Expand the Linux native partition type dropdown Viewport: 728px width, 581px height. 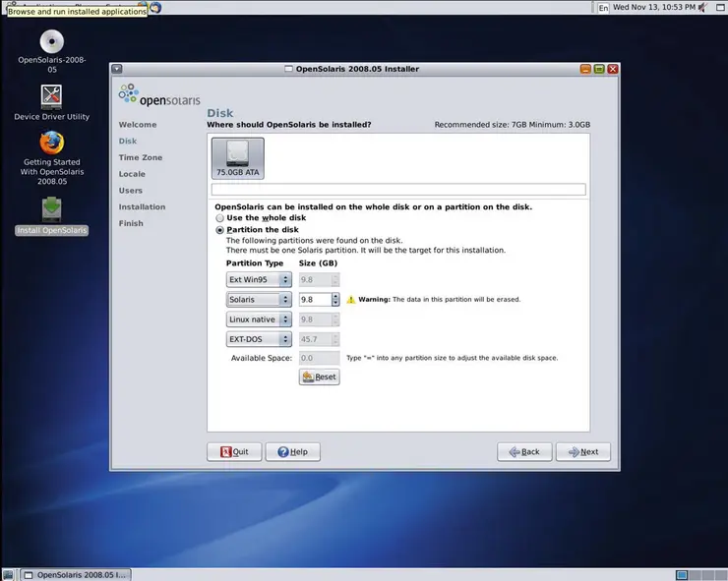coord(259,320)
